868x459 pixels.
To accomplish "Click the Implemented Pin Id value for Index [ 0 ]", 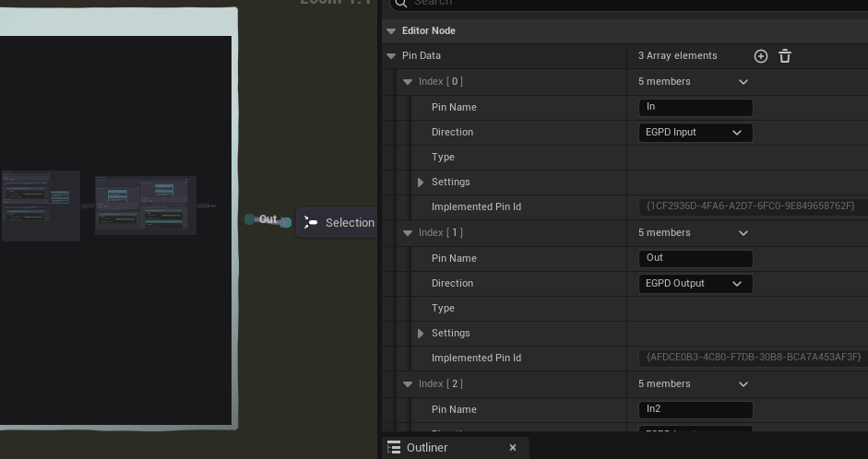I will (750, 206).
